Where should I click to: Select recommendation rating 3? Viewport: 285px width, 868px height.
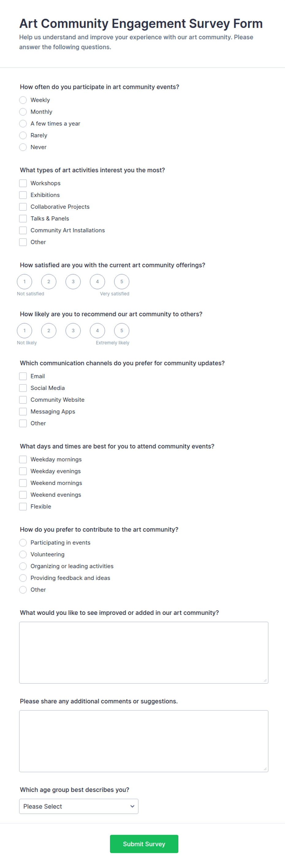tap(73, 331)
